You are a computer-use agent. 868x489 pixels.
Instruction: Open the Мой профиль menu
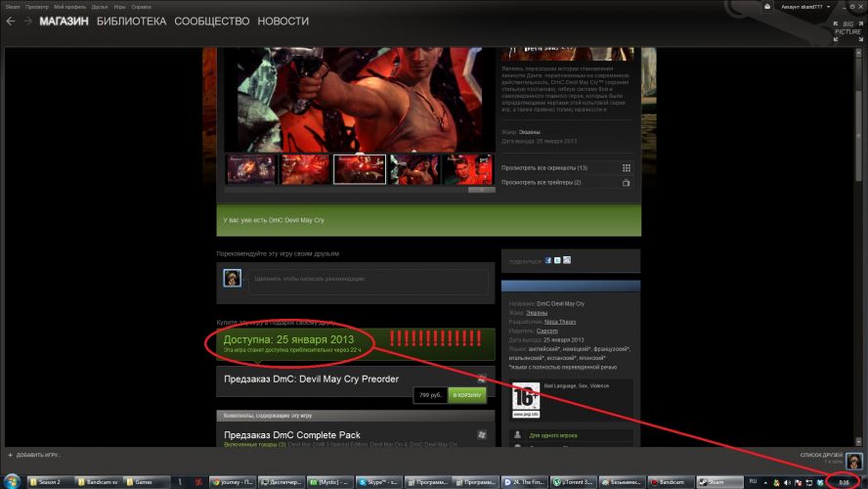coord(69,7)
